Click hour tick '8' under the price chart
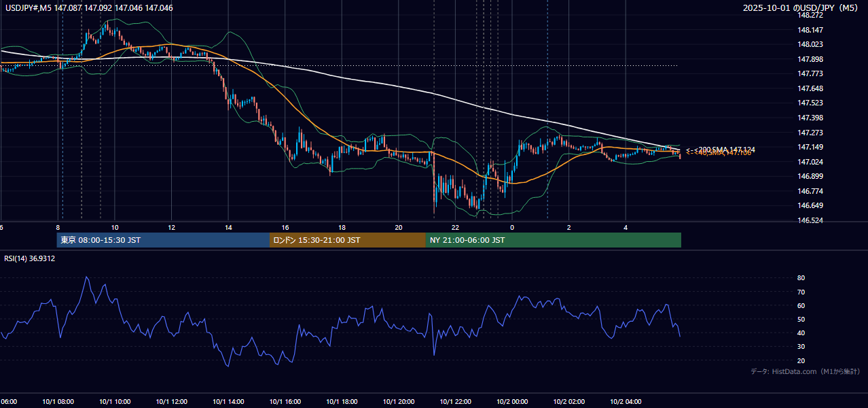868x408 pixels. click(x=58, y=227)
